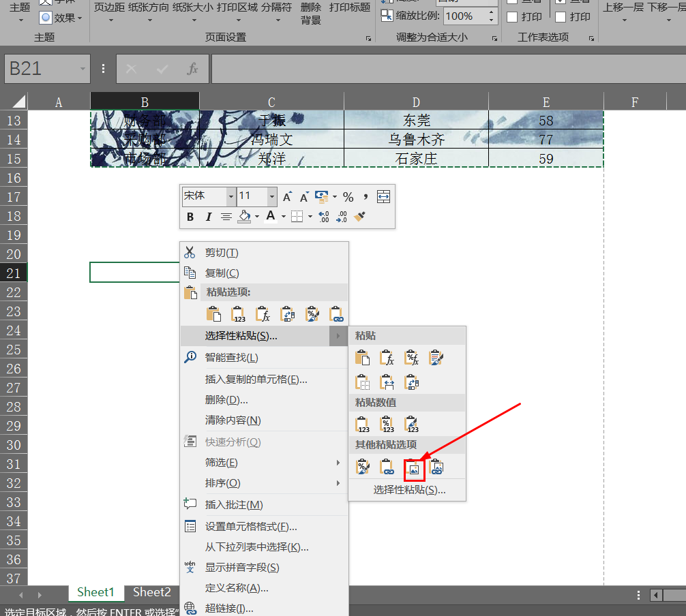Apply comma style in mini toolbar

pos(366,197)
